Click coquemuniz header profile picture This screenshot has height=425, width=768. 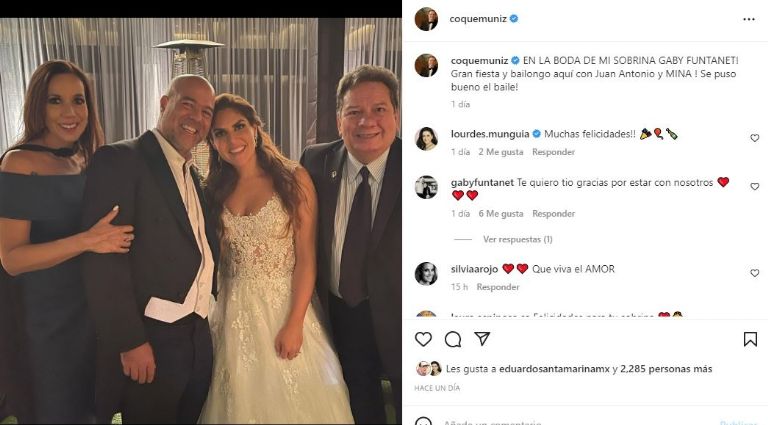(426, 18)
